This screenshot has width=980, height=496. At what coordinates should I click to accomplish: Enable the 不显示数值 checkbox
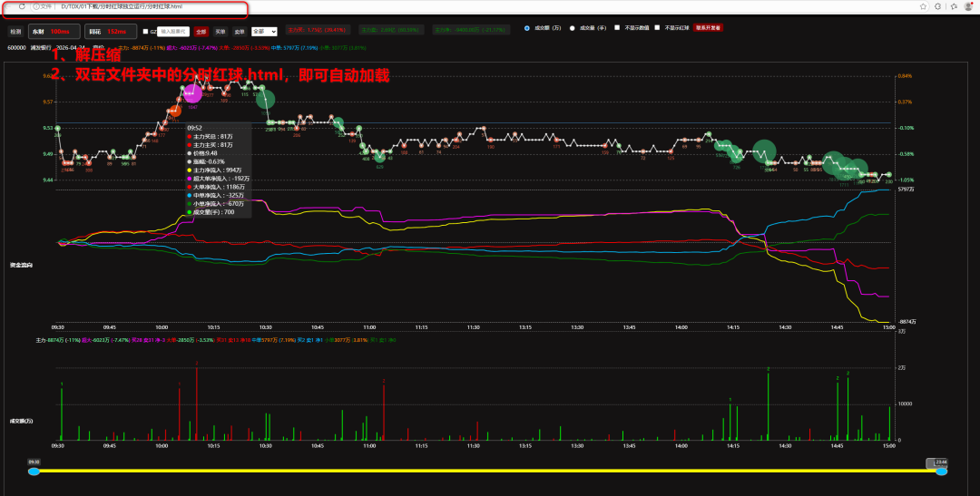tap(618, 28)
